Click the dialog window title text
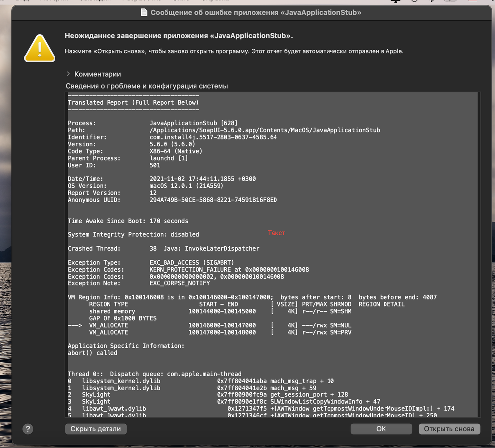The height and width of the screenshot is (448, 495). 256,12
